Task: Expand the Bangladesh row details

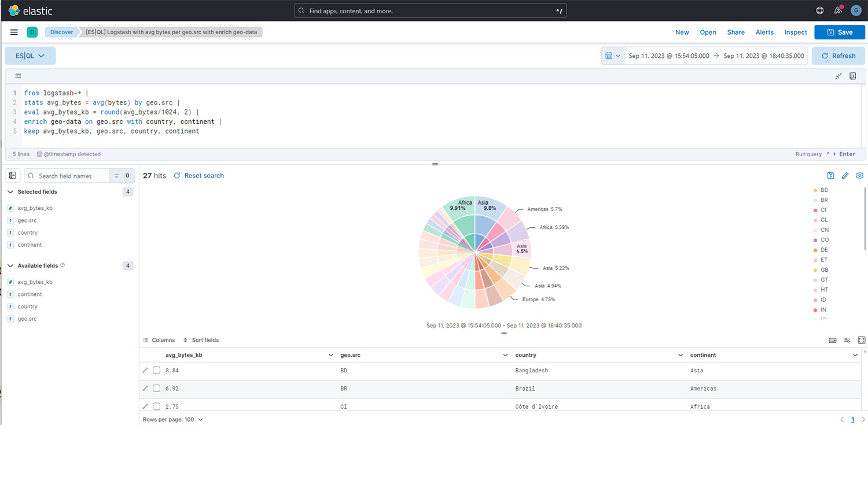Action: [145, 371]
